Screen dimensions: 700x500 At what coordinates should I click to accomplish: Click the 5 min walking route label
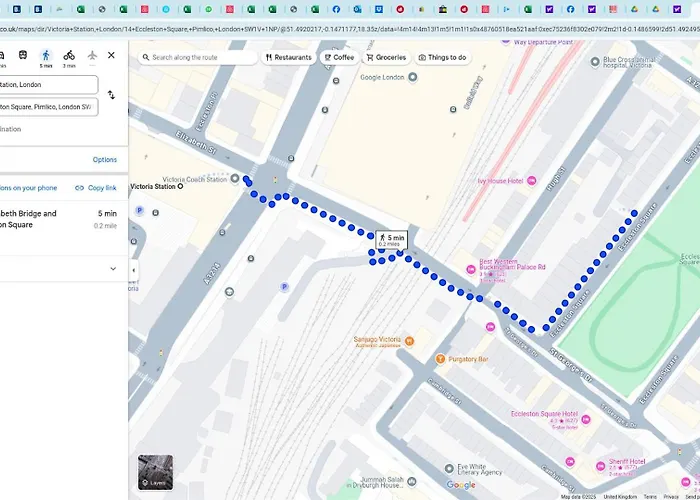click(392, 240)
